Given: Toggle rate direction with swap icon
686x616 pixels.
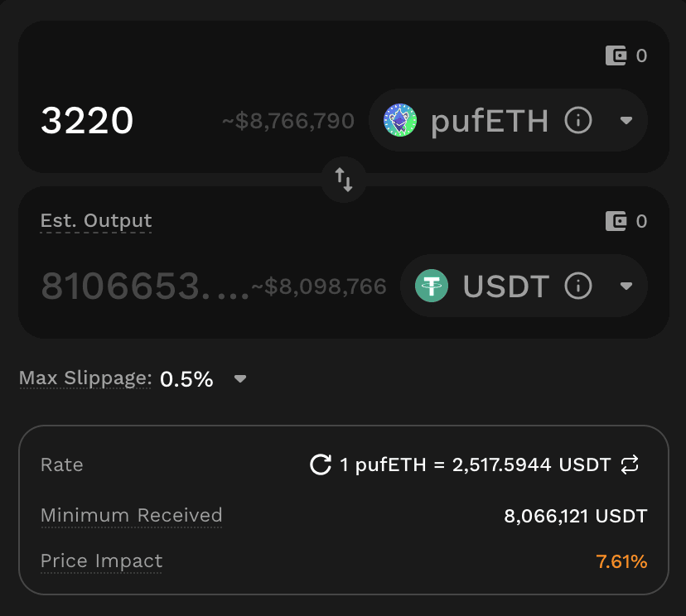Looking at the screenshot, I should 630,464.
